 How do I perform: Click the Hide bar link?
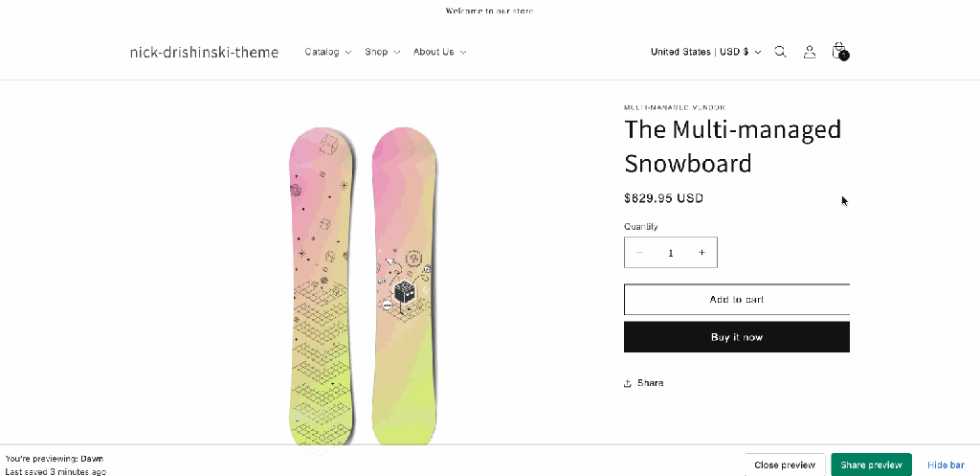pos(946,465)
